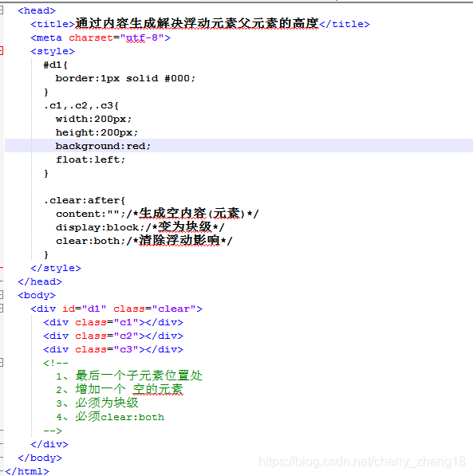
Task: Click the <meta charset attribute name
Action: [90, 38]
